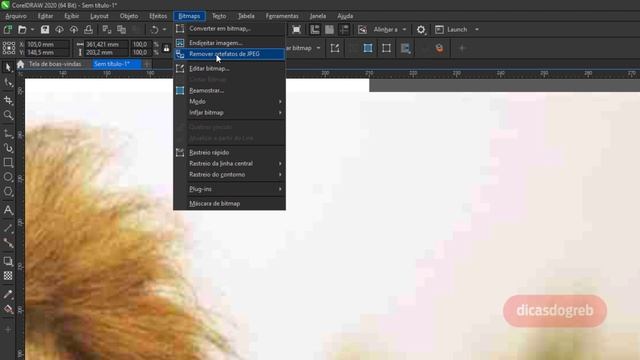The height and width of the screenshot is (360, 640).
Task: Switch to Tela de boas-vindas tab
Action: pos(55,64)
